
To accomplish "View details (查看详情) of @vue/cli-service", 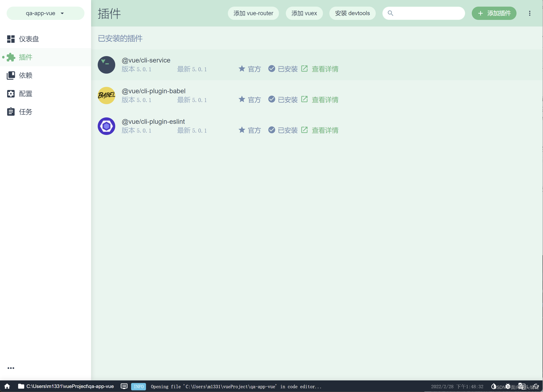I will [x=325, y=69].
